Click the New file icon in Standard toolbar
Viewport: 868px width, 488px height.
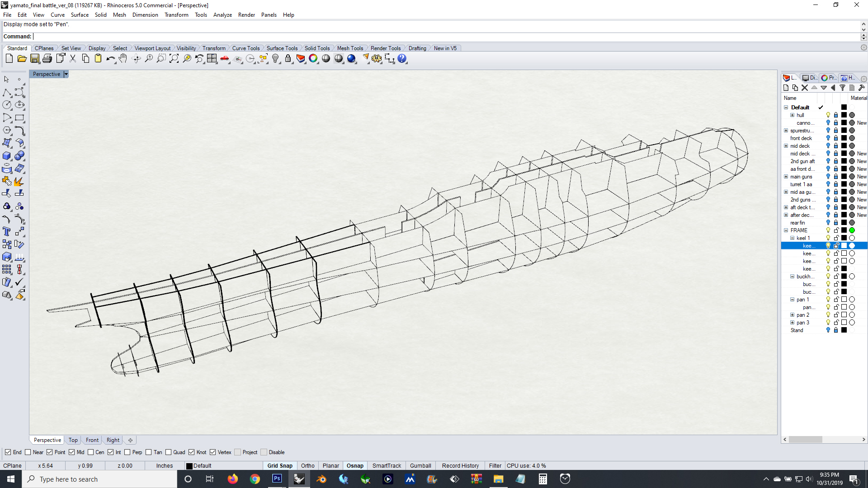tap(9, 59)
